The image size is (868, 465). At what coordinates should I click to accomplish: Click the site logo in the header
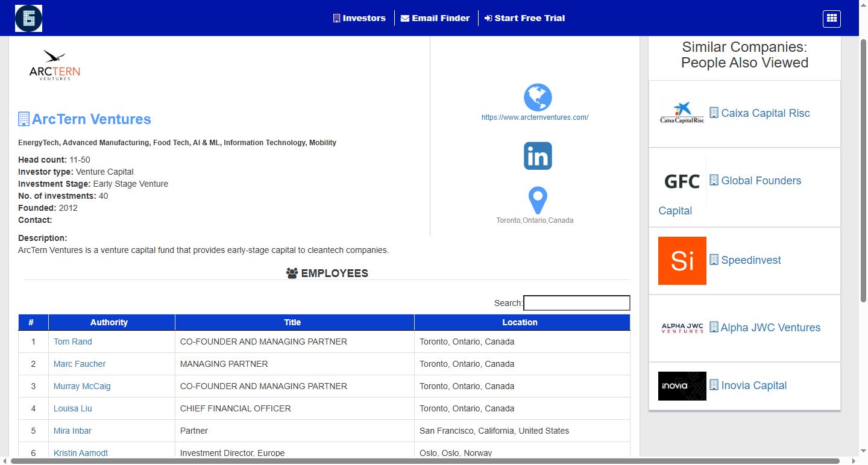click(x=28, y=18)
